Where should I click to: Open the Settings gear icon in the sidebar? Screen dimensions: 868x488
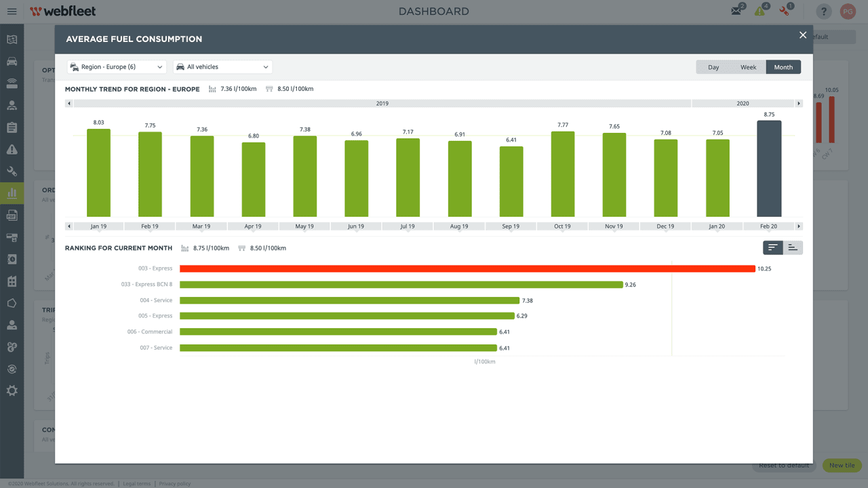12,391
